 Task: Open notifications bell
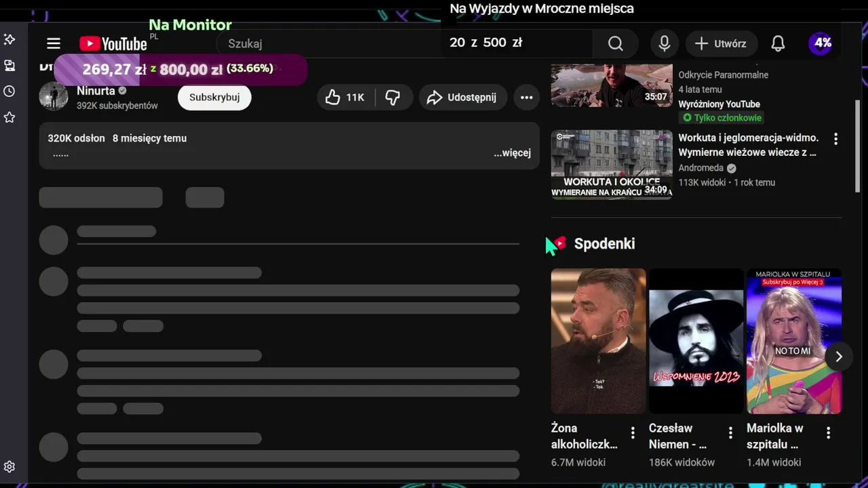[x=778, y=43]
